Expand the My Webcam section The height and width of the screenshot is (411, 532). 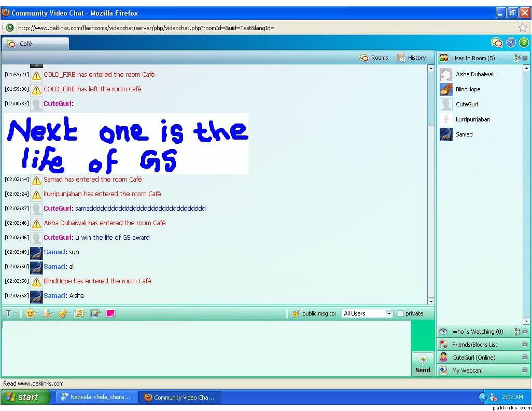click(x=525, y=371)
